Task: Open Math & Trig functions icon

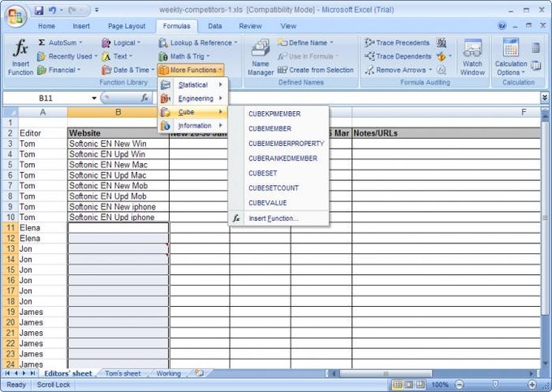Action: (163, 56)
